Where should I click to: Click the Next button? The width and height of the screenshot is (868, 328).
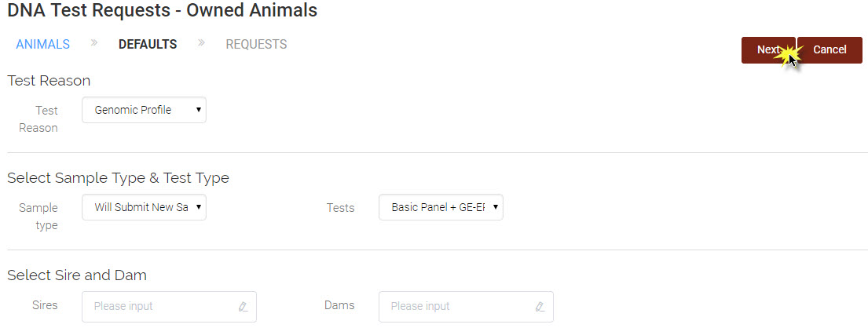coord(768,49)
